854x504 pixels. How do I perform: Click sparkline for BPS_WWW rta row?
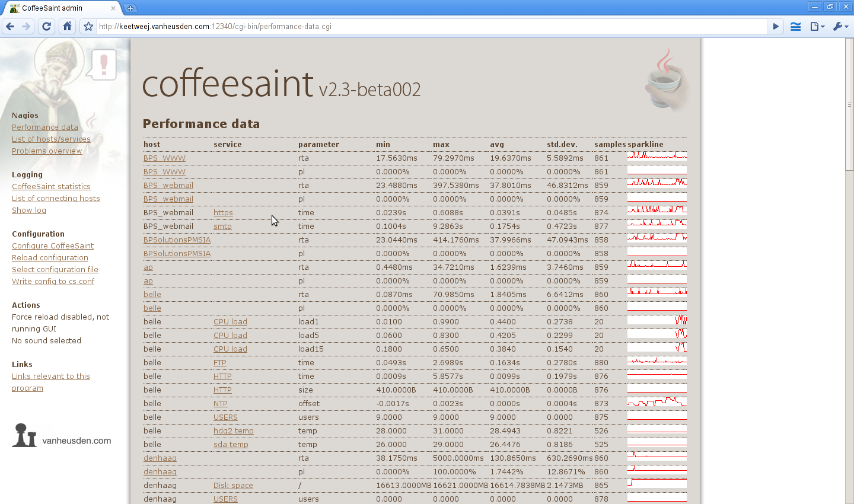[657, 156]
